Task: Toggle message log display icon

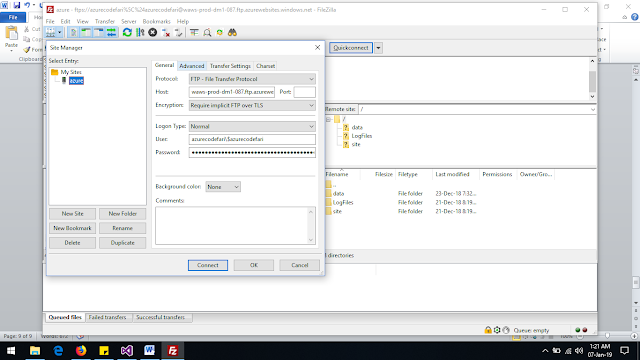Action: [73, 32]
